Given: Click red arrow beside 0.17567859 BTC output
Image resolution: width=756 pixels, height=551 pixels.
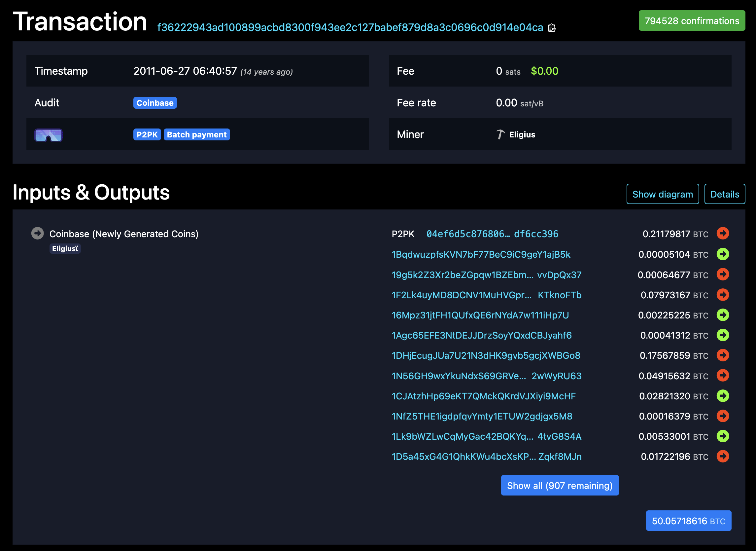Looking at the screenshot, I should point(723,355).
